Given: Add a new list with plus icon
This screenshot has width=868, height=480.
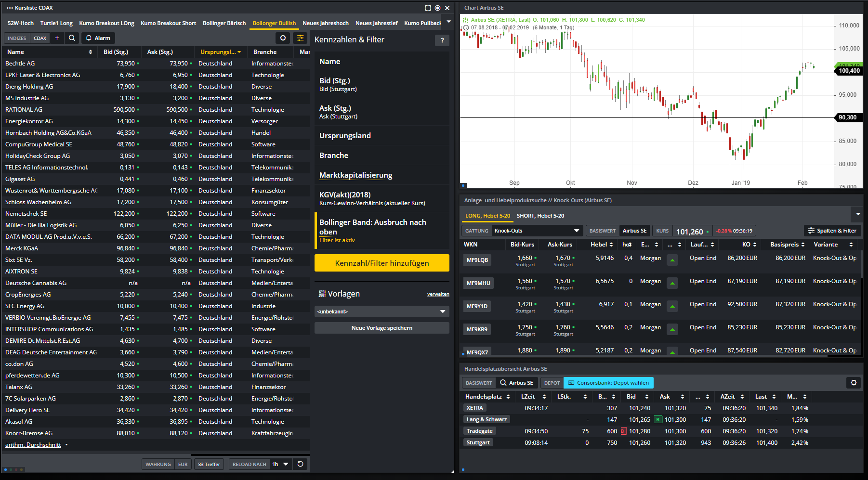Looking at the screenshot, I should click(57, 38).
